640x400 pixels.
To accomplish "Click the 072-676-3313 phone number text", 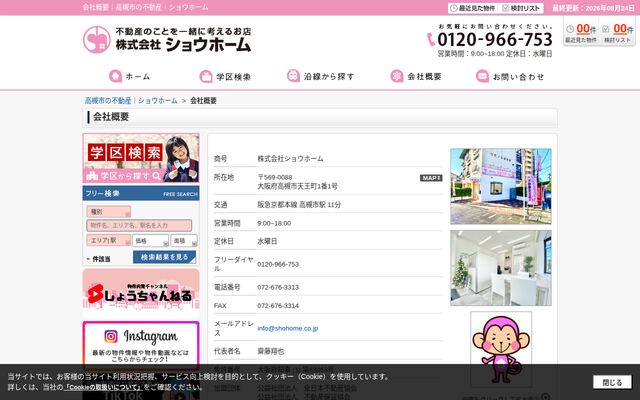I will coord(278,287).
